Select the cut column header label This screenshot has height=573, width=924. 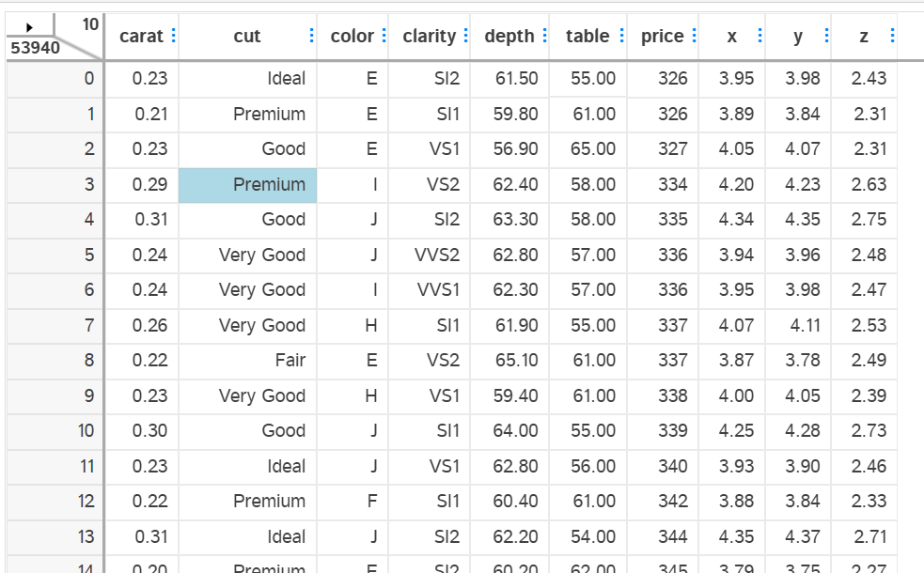point(247,37)
